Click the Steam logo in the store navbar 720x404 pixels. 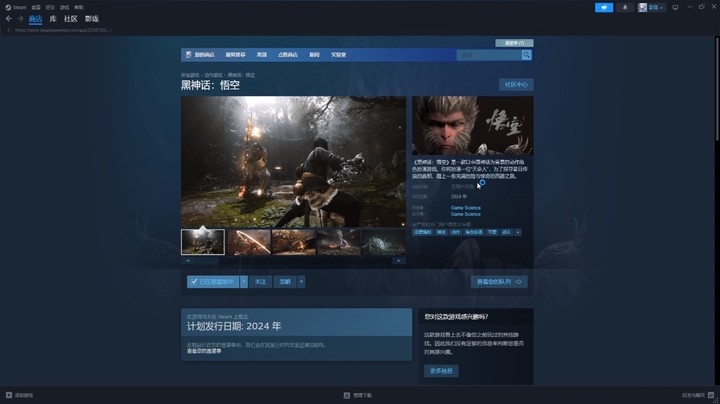point(188,55)
